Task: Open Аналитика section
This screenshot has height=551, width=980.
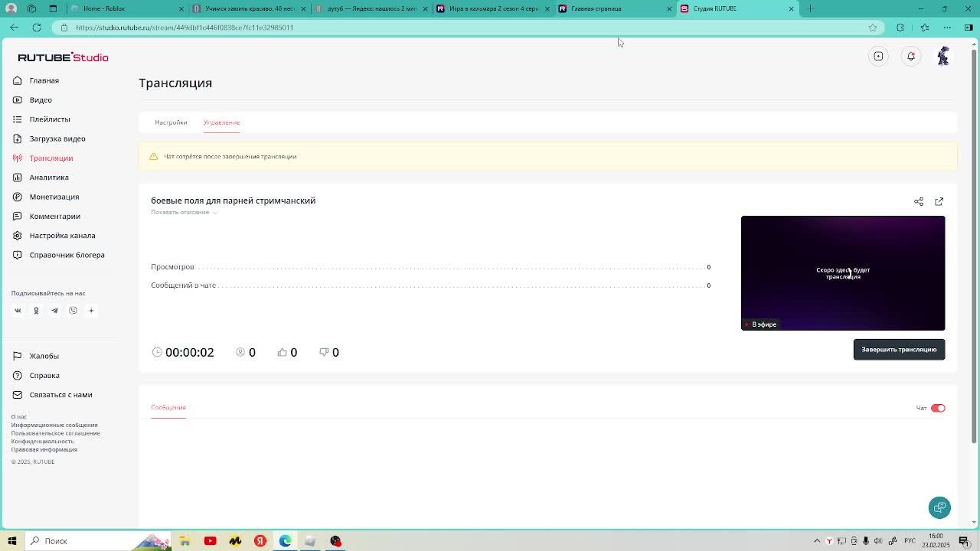Action: click(x=41, y=178)
